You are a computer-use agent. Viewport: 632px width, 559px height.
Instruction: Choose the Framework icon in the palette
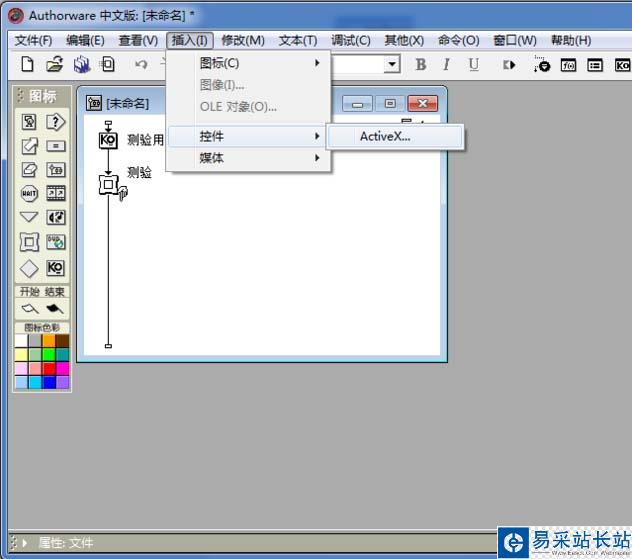(x=29, y=242)
